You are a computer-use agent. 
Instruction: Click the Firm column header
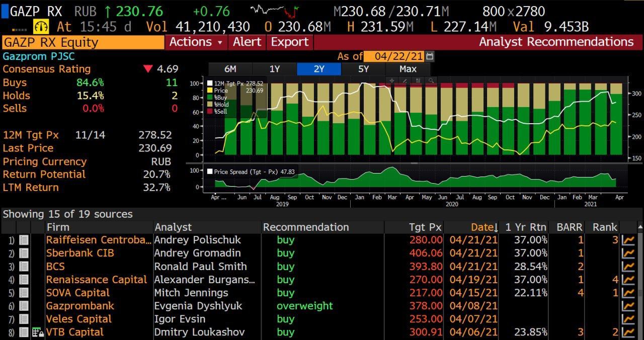tap(99, 227)
